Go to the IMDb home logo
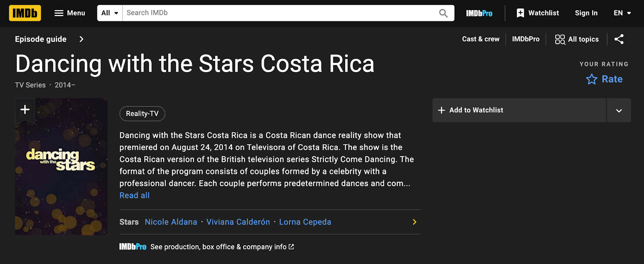The image size is (644, 264). pyautogui.click(x=25, y=13)
